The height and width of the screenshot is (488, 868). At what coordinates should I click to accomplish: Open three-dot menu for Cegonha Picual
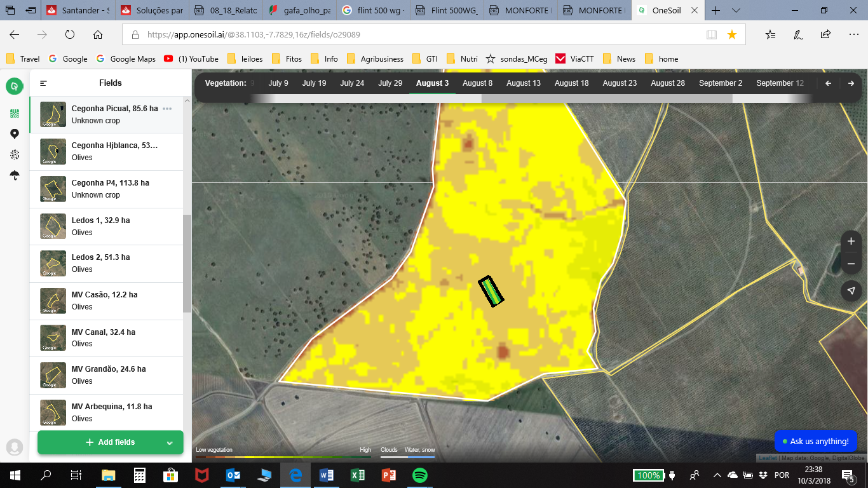(x=167, y=109)
